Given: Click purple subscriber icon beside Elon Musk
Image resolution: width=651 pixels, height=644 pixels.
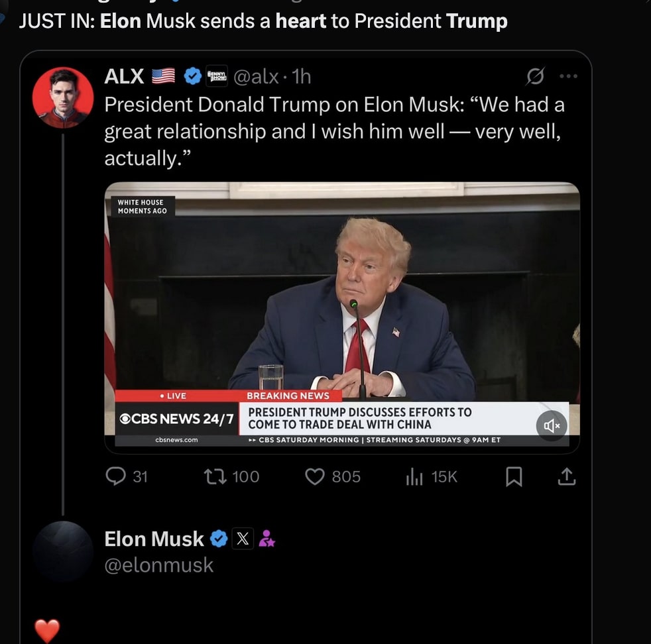Looking at the screenshot, I should point(266,539).
